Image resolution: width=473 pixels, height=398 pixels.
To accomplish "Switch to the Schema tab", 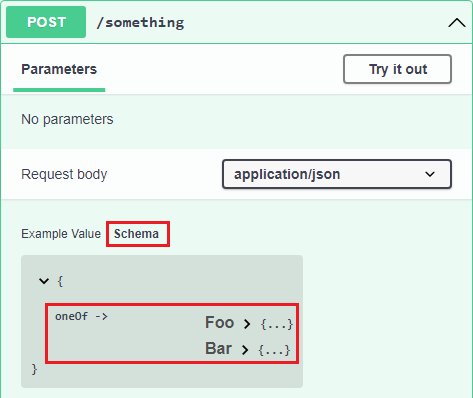I will pyautogui.click(x=136, y=234).
